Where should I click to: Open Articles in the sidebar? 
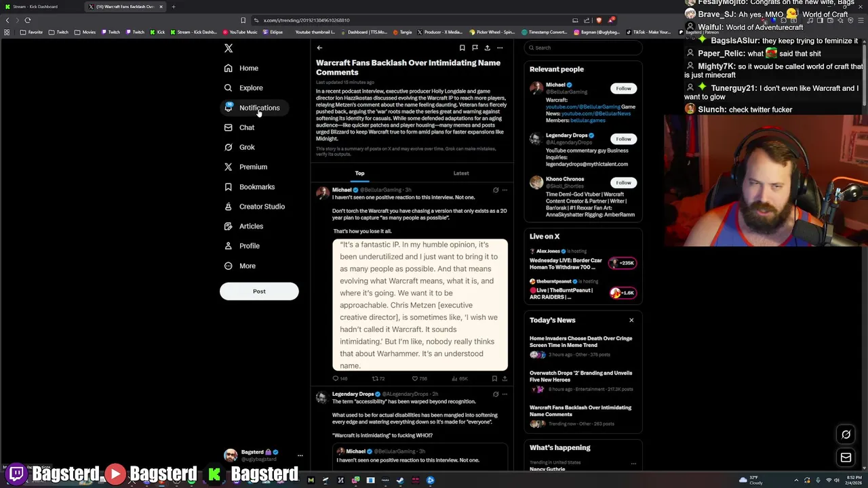coord(244,226)
